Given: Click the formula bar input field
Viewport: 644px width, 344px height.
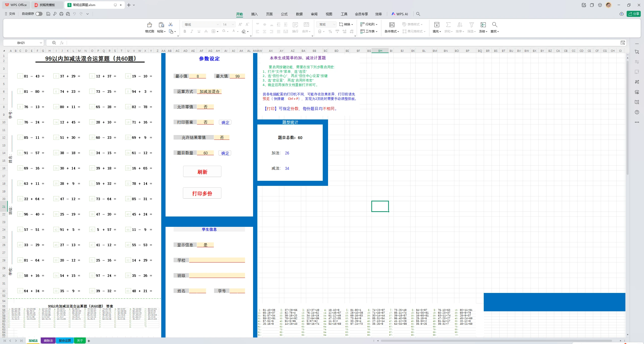Looking at the screenshot, I should point(201,43).
